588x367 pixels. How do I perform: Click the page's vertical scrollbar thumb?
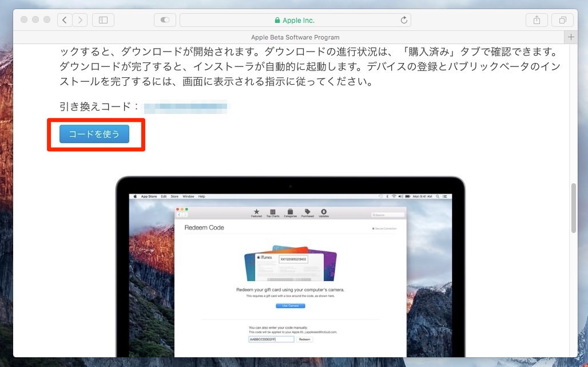click(x=573, y=208)
